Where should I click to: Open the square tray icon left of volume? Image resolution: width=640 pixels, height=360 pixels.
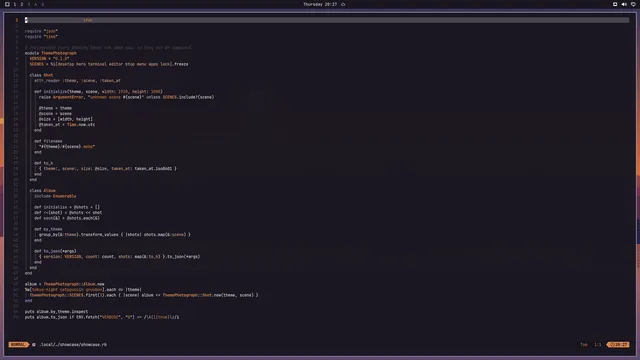tap(615, 4)
